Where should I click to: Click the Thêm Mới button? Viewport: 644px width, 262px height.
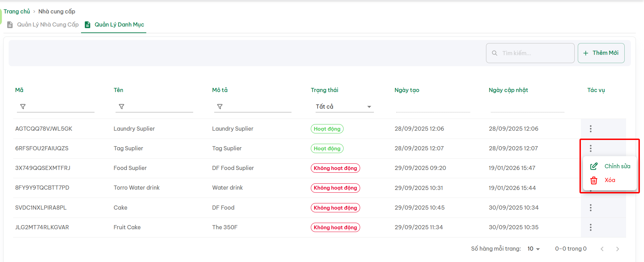[601, 53]
